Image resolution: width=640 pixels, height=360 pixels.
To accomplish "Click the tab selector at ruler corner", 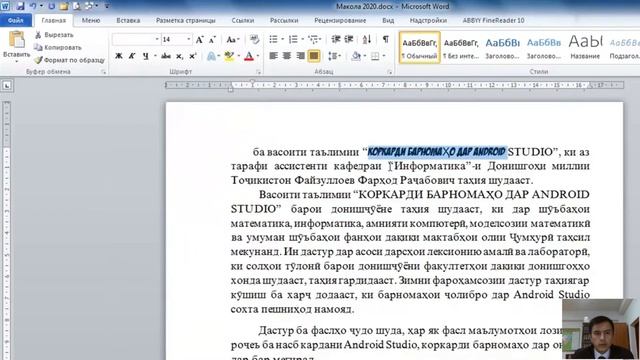I will [x=7, y=86].
